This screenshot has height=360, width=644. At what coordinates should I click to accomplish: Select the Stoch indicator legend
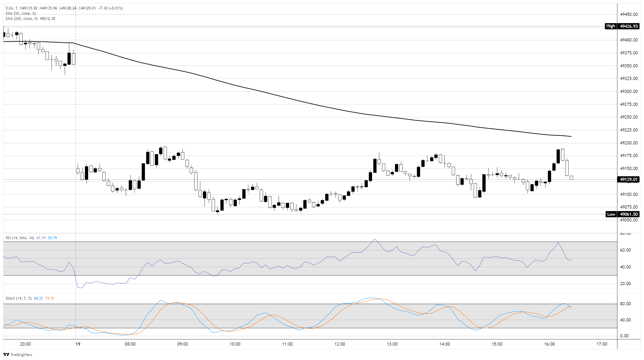click(18, 298)
